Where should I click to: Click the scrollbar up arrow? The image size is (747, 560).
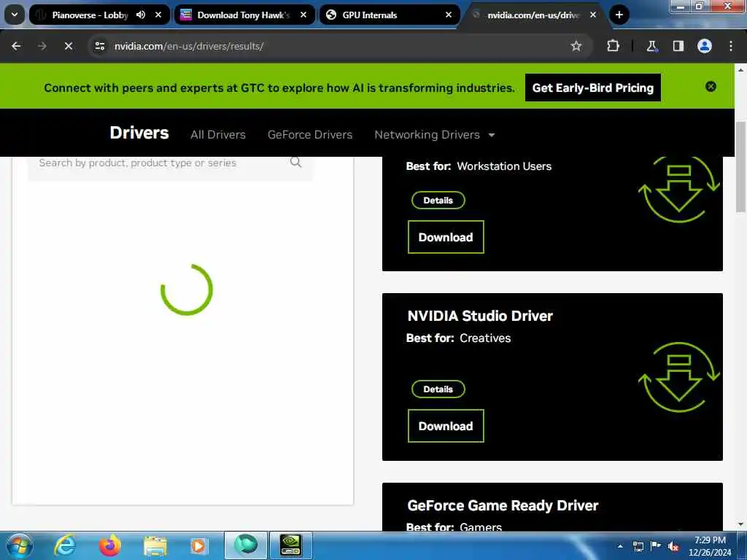coord(740,69)
